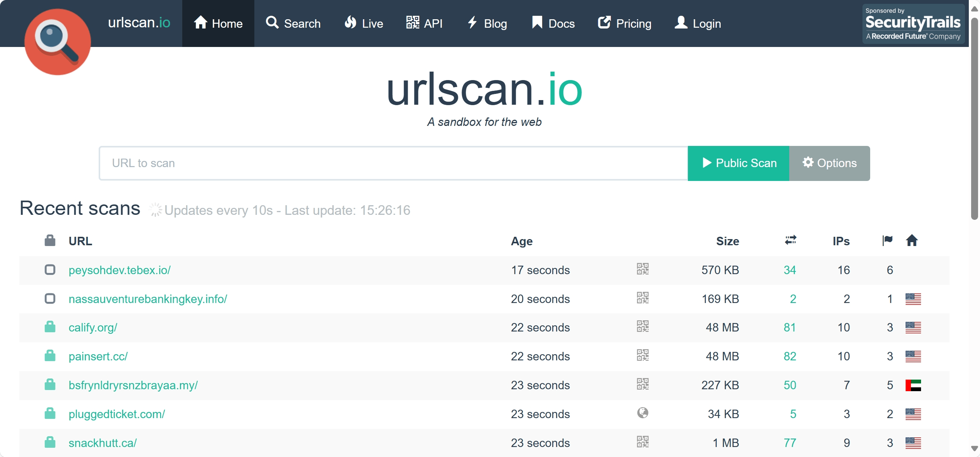The image size is (980, 457).
Task: Click the green lock icon beside painsert.cc
Action: (x=50, y=355)
